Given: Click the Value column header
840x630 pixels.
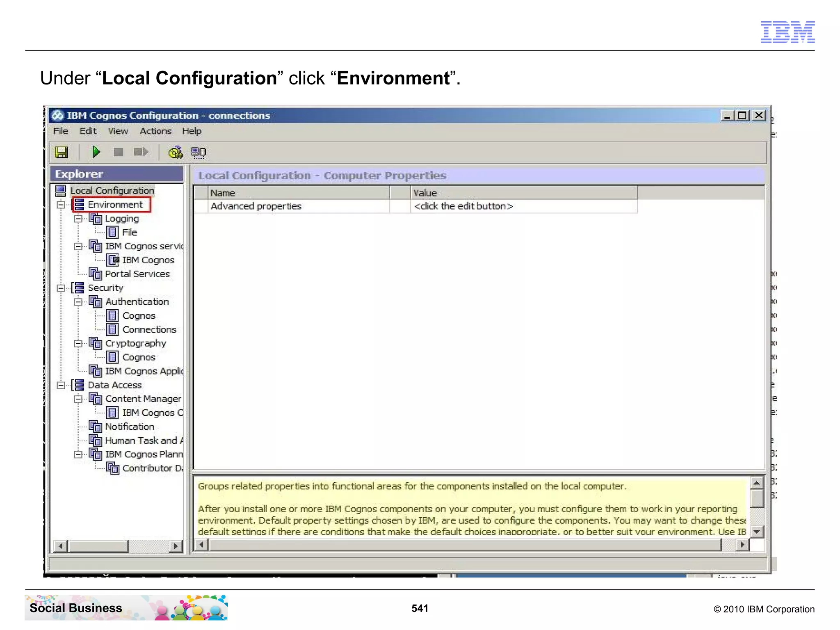Looking at the screenshot, I should click(x=524, y=193).
